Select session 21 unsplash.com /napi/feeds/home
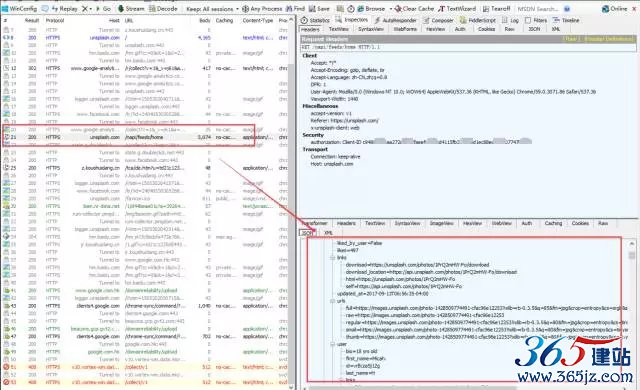Viewport: 640px width, 390px height. tap(145, 137)
